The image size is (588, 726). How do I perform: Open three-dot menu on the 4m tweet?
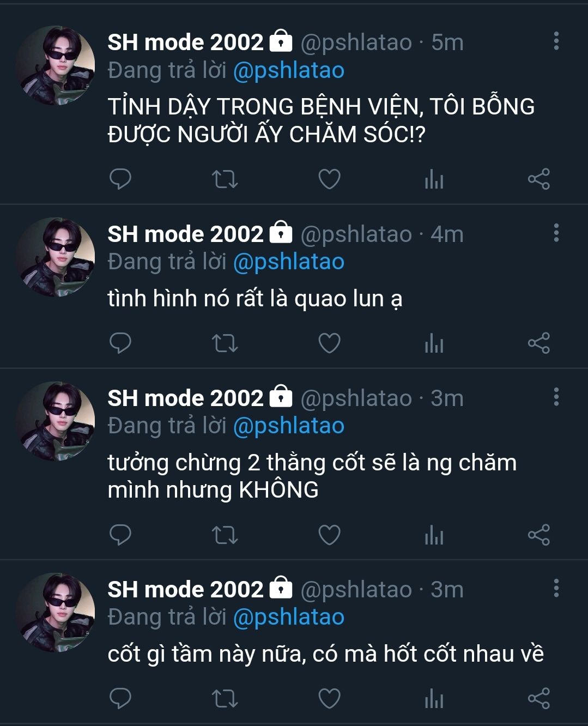[556, 233]
